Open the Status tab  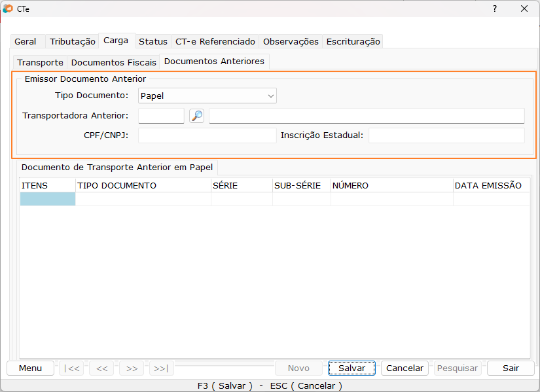point(153,41)
